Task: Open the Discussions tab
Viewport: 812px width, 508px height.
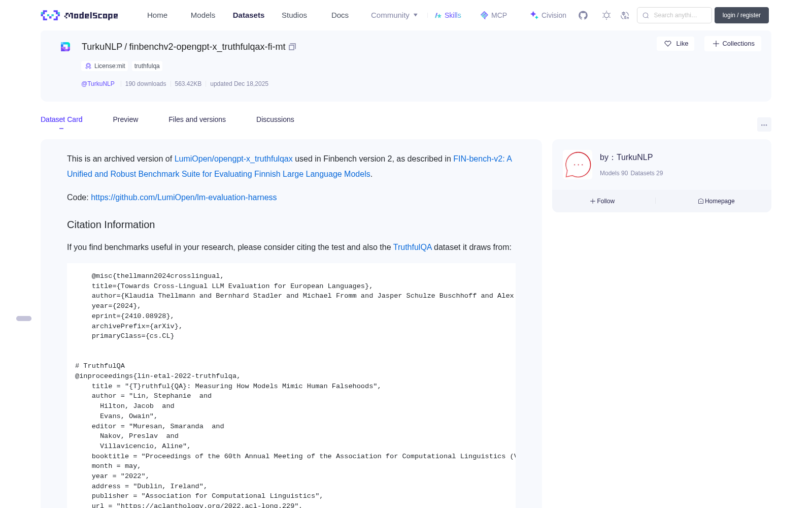Action: click(x=275, y=119)
